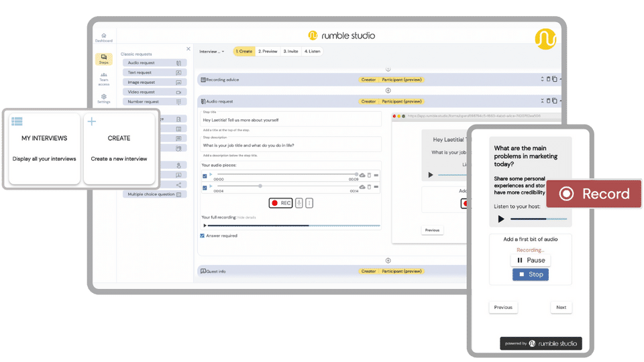The width and height of the screenshot is (644, 362).
Task: Switch to the 3. Invite tab
Action: tap(290, 52)
